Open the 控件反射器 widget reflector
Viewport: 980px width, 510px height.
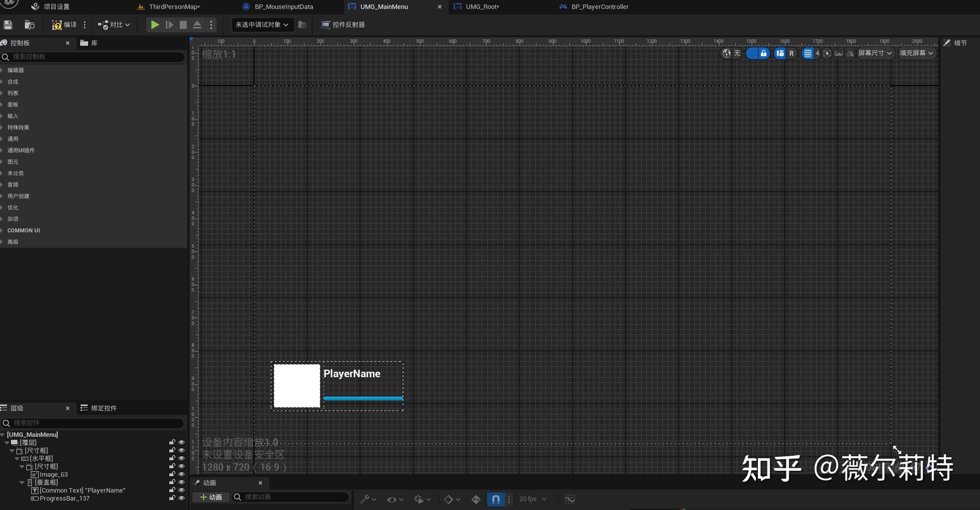coord(343,25)
